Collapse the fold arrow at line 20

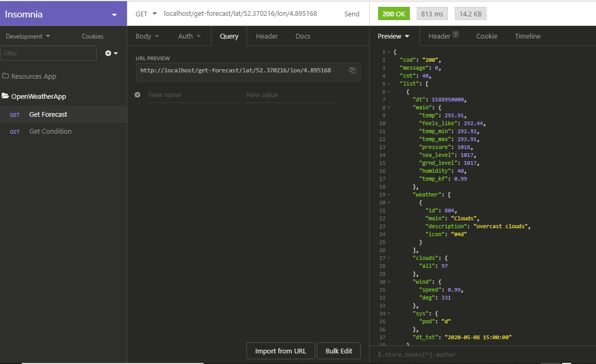tap(389, 203)
